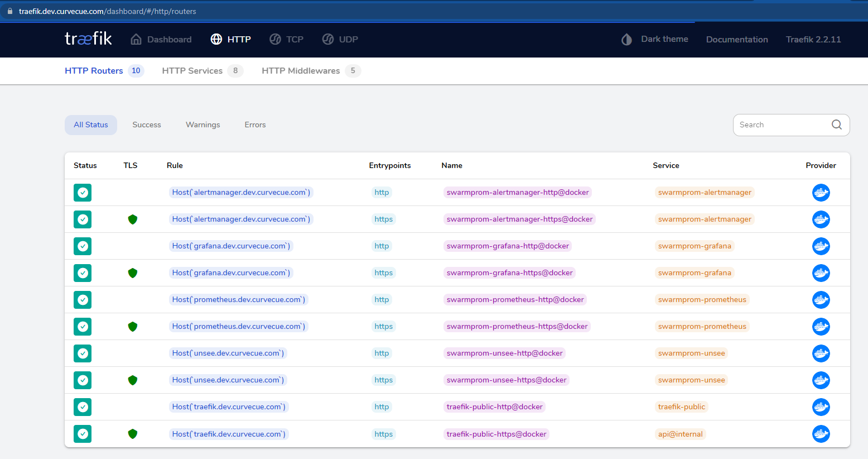Image resolution: width=868 pixels, height=459 pixels.
Task: Click success status icon for swarmprom-prometheus-http row
Action: 83,300
